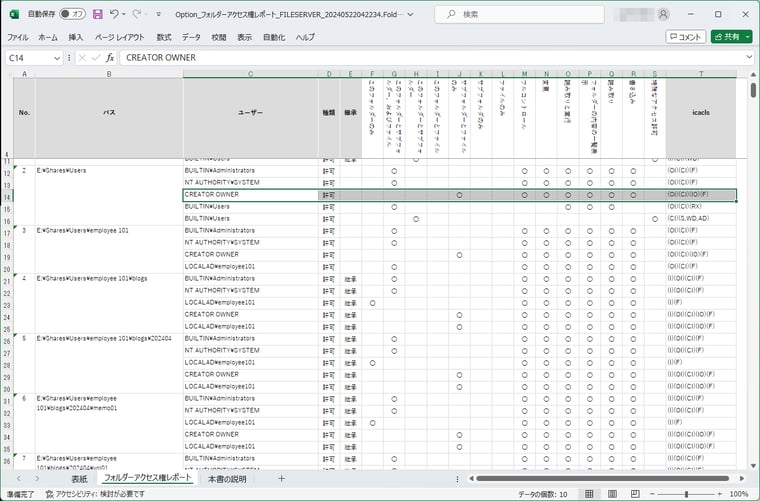Image resolution: width=760 pixels, height=501 pixels.
Task: Click vertical scrollbar down arrow
Action: [753, 466]
